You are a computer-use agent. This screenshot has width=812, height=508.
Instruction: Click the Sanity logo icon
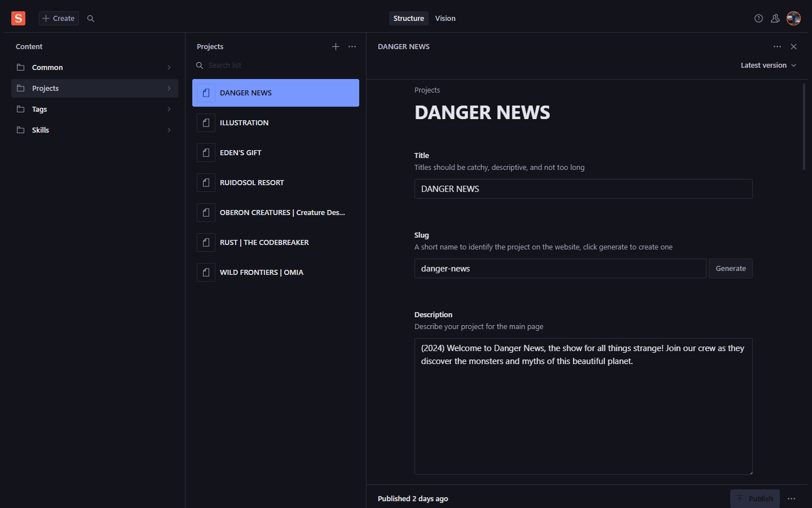click(18, 19)
